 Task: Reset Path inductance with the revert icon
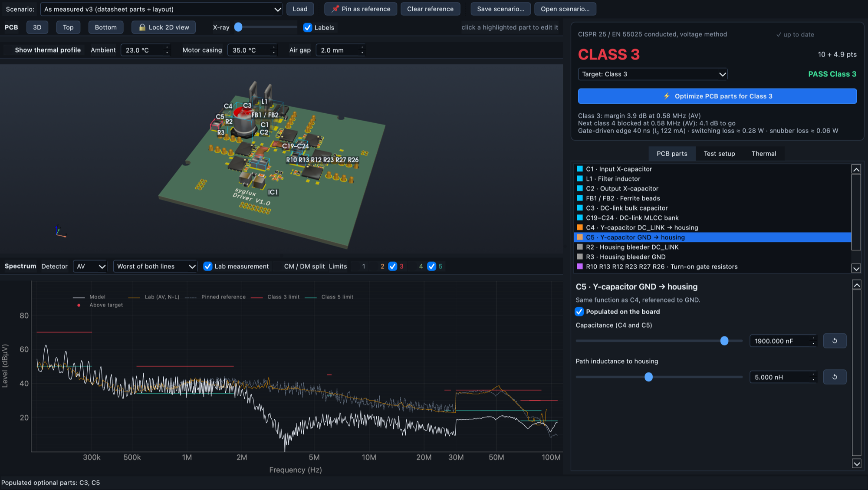click(834, 377)
